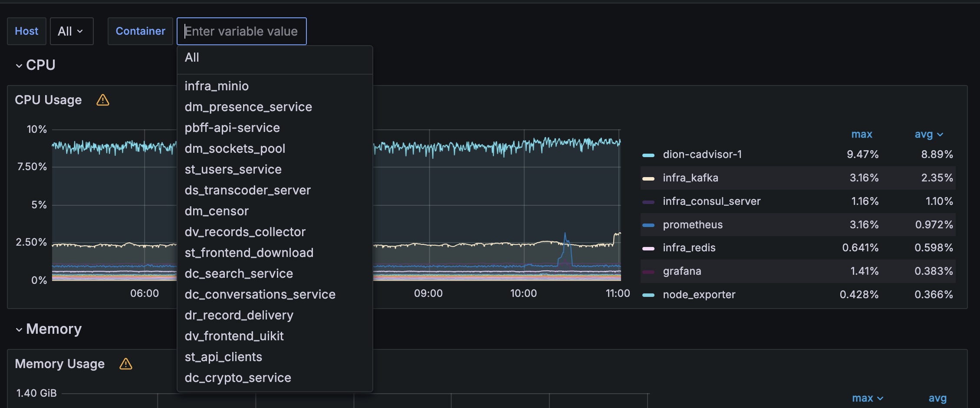
Task: Toggle prometheus series in CPU legend
Action: click(x=693, y=225)
